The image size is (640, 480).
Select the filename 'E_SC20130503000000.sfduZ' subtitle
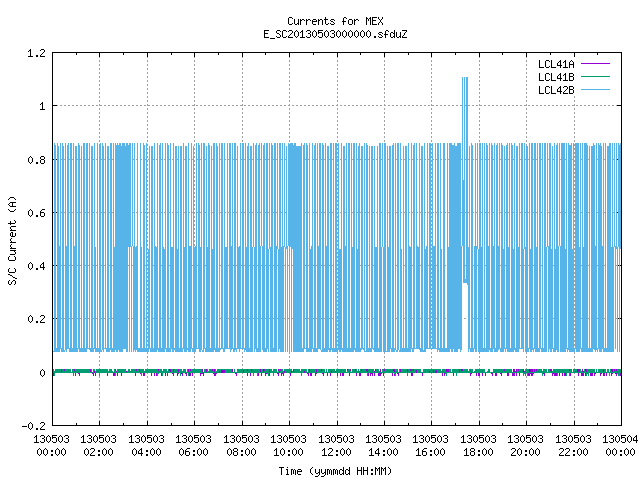click(x=335, y=34)
